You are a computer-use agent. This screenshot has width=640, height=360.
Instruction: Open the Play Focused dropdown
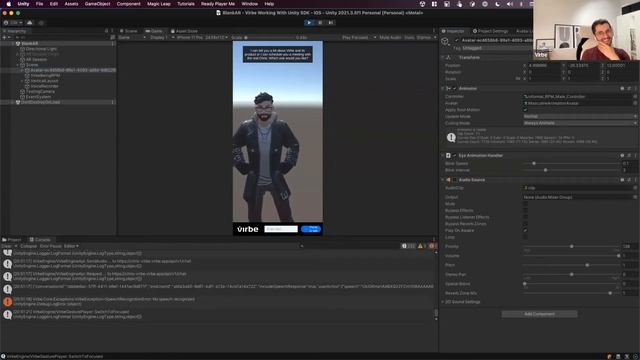coord(359,37)
